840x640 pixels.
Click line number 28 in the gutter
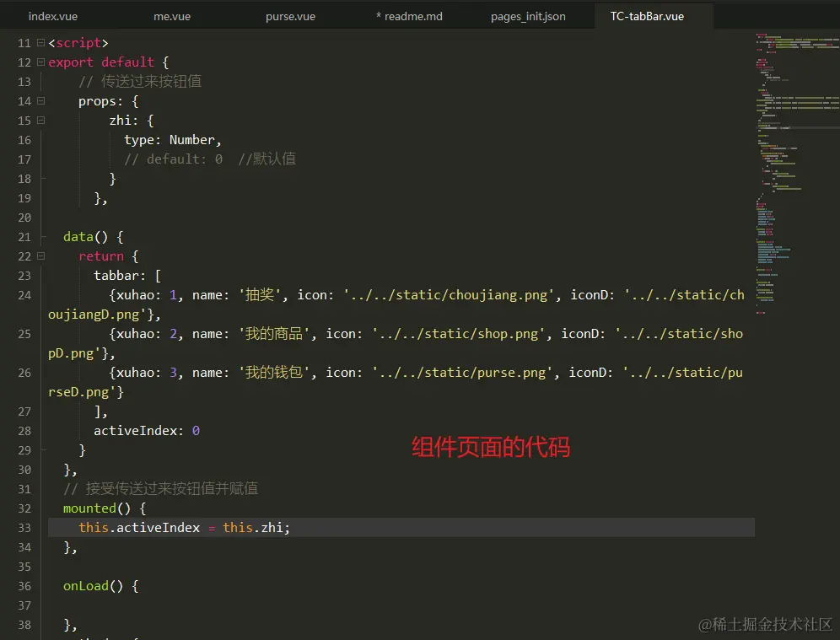pyautogui.click(x=24, y=431)
